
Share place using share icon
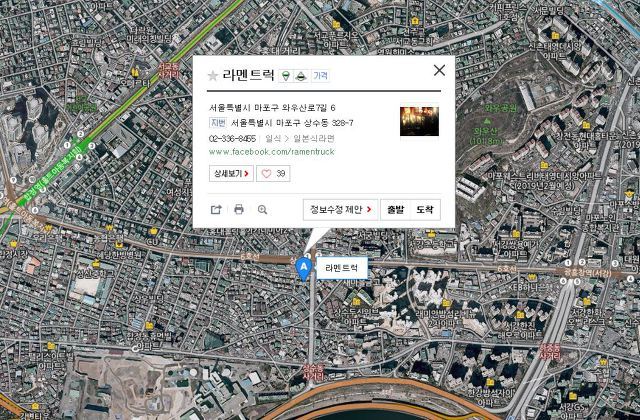tap(216, 210)
